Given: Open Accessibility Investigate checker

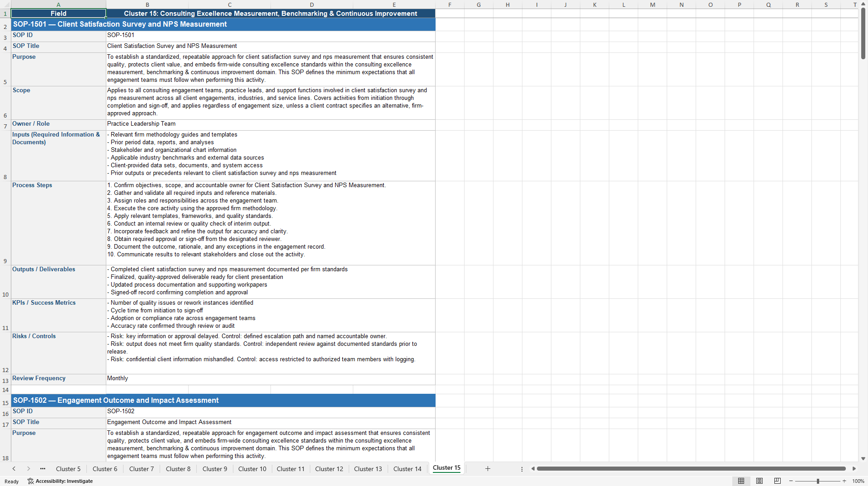Looking at the screenshot, I should pos(60,481).
